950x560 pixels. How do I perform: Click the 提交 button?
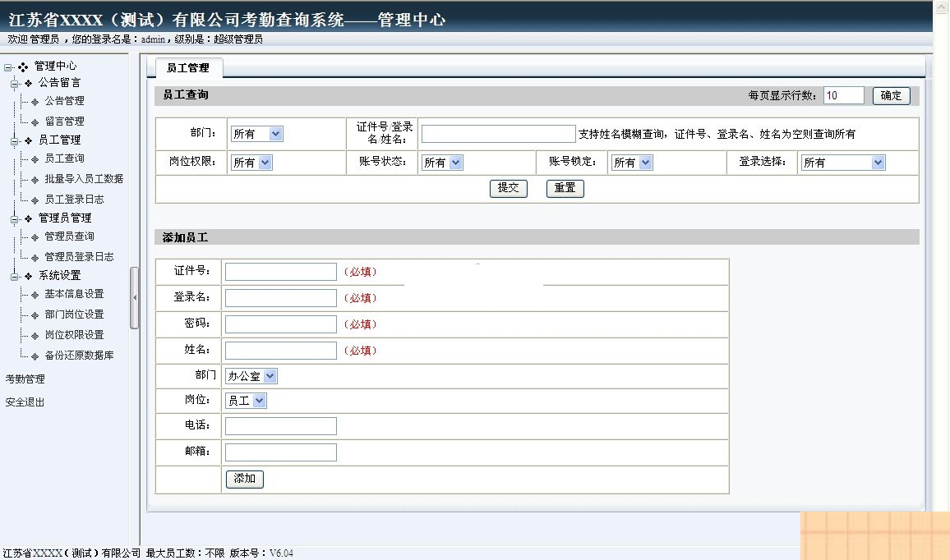(x=508, y=188)
